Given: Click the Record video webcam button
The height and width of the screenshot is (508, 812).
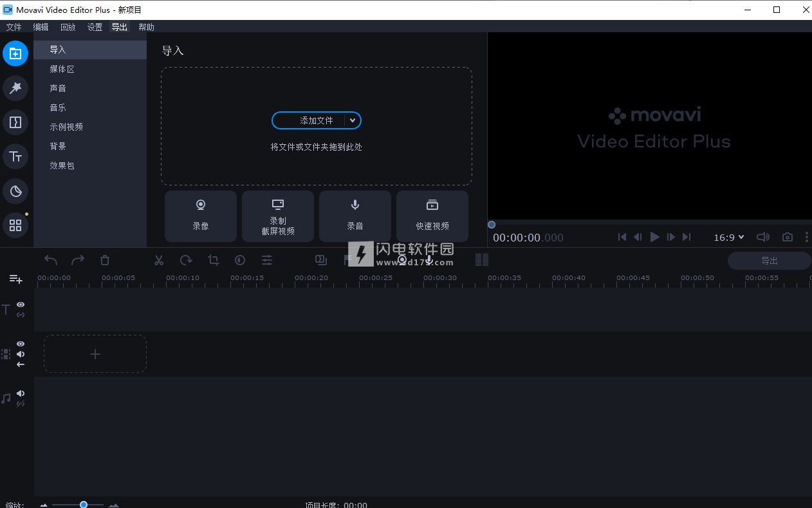Looking at the screenshot, I should coord(201,216).
